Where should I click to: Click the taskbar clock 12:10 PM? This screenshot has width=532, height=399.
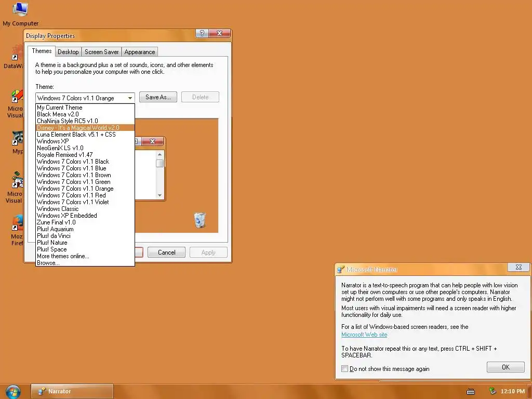[513, 391]
